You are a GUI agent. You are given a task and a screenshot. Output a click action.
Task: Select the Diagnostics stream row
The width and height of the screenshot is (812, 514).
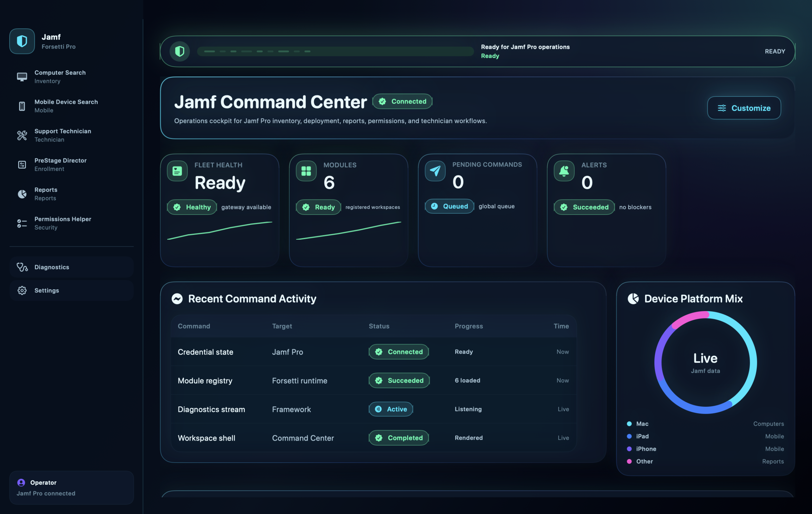tap(374, 409)
